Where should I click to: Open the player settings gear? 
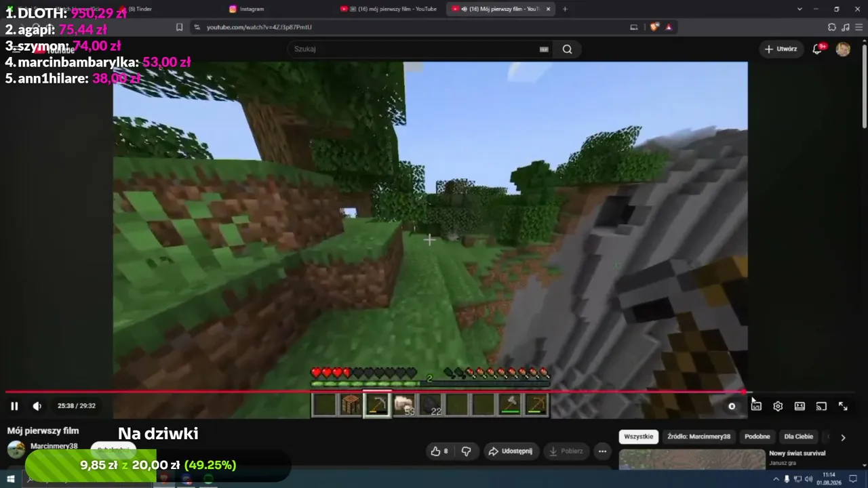coord(778,406)
